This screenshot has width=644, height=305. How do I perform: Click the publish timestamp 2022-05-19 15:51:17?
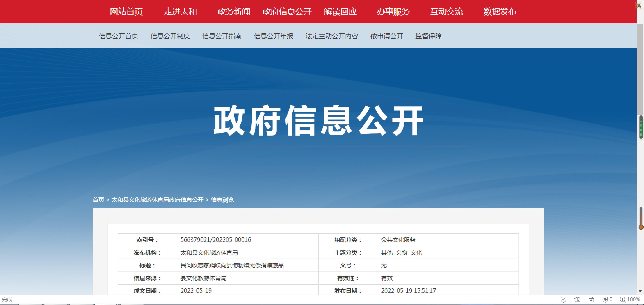(408, 291)
